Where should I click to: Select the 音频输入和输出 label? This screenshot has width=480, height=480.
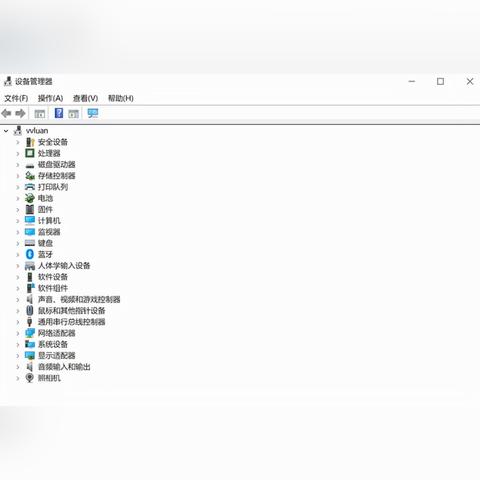click(x=64, y=367)
